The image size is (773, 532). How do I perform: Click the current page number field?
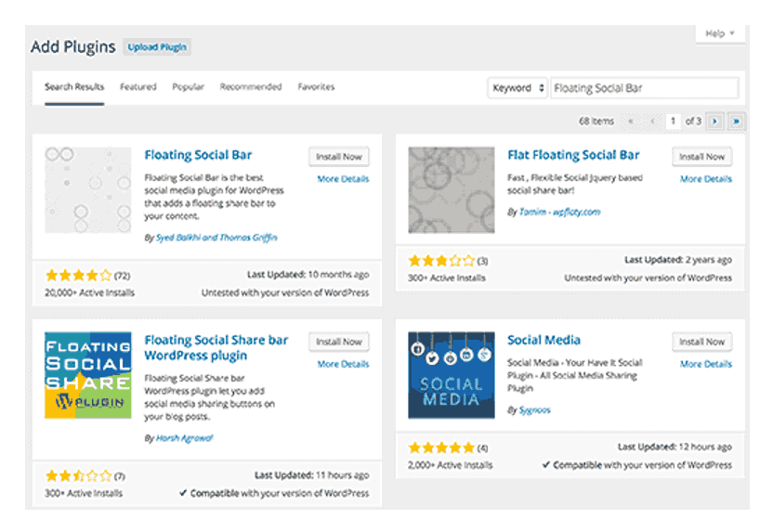click(673, 122)
